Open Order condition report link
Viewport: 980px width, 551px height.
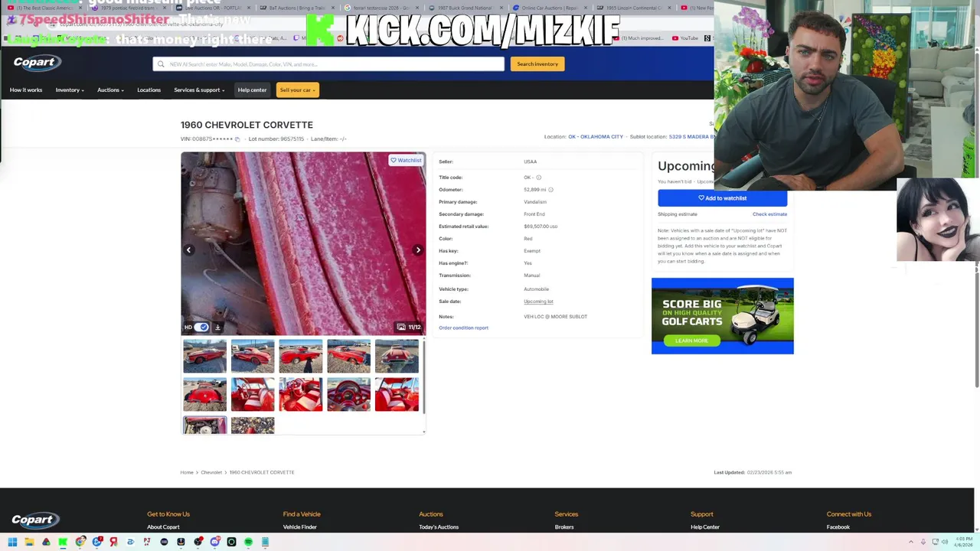463,328
